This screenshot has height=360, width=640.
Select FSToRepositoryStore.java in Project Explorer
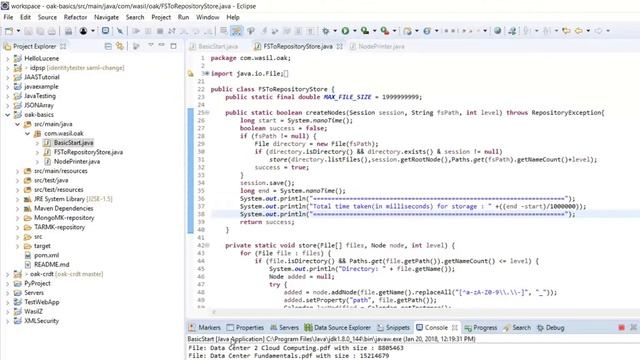[88, 152]
